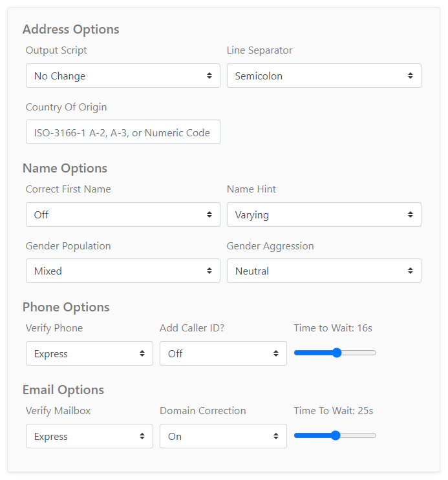Click the Add Caller ID? label
Viewport: 448px width, 480px height.
click(192, 328)
